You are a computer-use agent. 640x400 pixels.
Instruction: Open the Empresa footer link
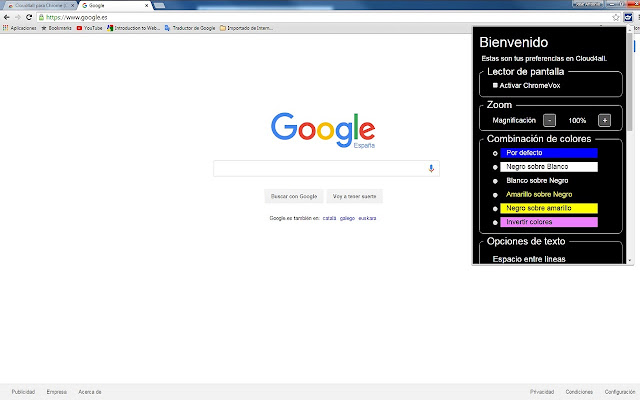(x=57, y=392)
